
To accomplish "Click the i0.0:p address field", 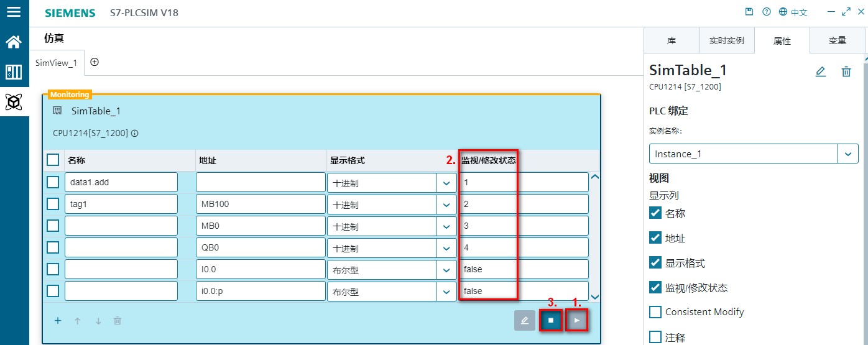I will [x=261, y=292].
